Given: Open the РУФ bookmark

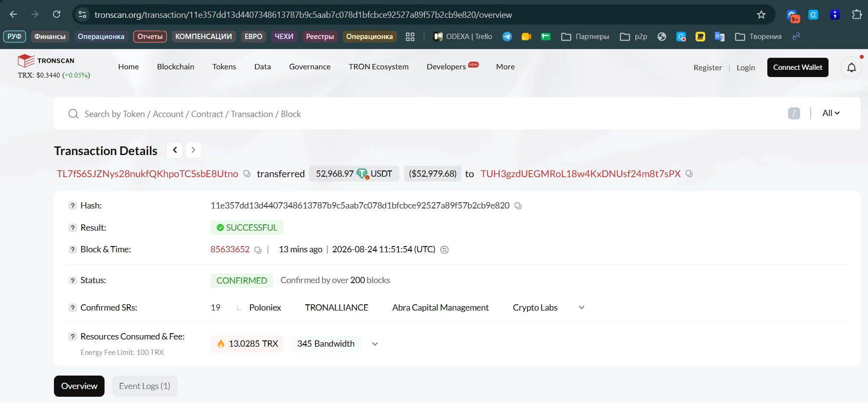Looking at the screenshot, I should 14,37.
